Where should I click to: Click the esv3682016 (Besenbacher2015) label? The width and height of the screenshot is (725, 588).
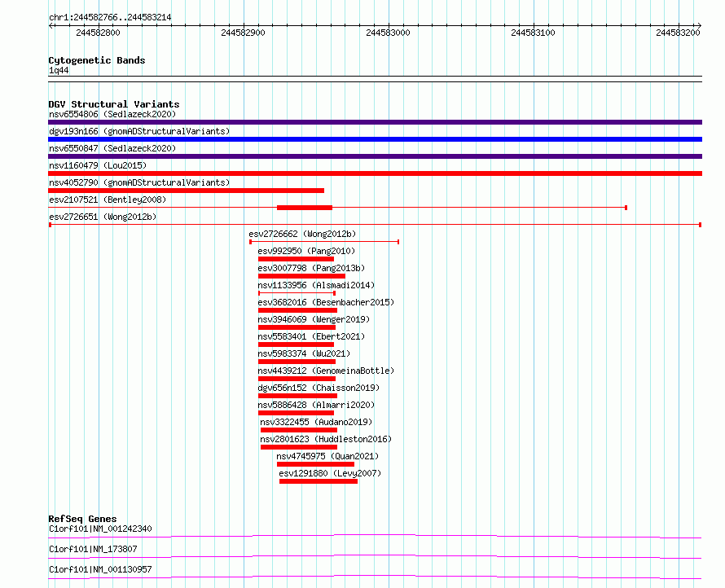[326, 302]
